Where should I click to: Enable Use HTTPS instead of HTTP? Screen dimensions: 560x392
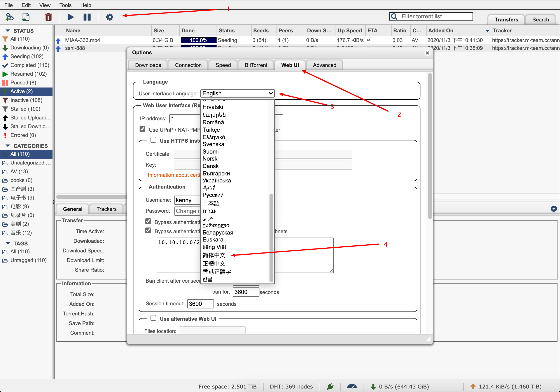point(153,140)
